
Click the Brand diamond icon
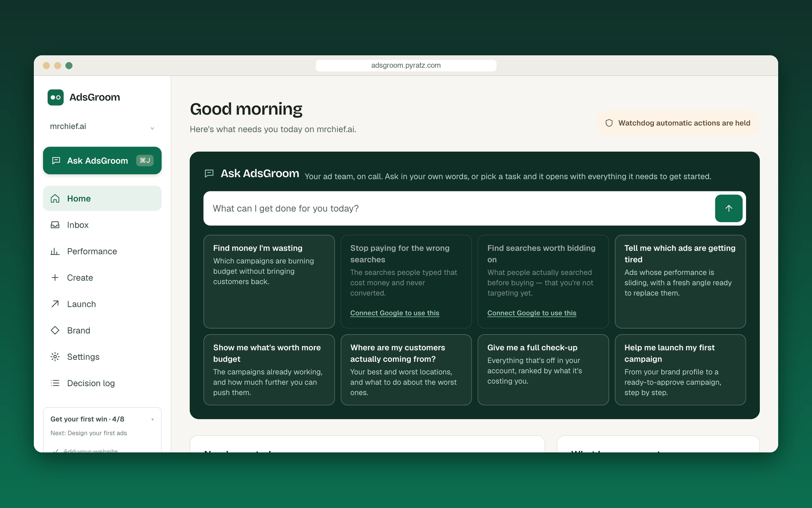(55, 330)
